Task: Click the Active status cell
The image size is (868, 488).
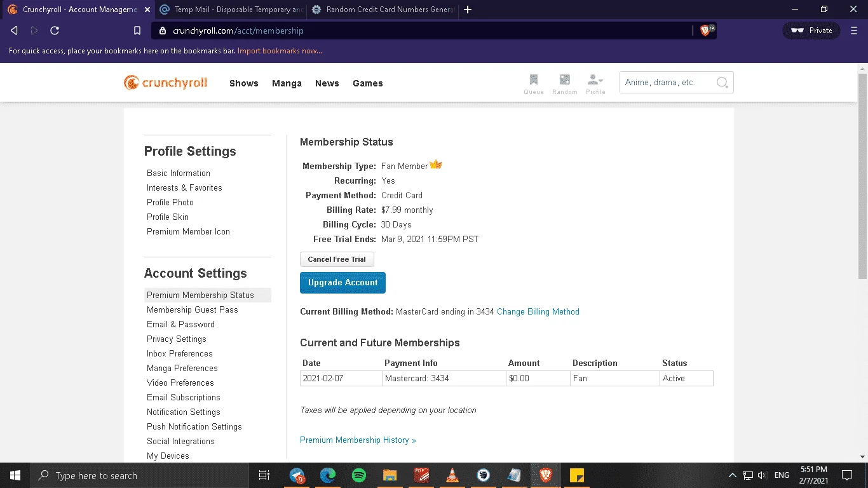Action: [x=686, y=378]
